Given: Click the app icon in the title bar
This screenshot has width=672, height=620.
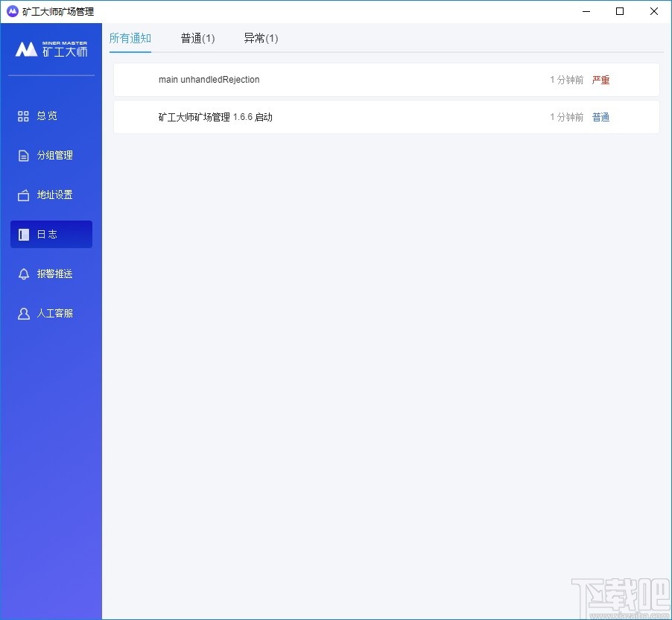Looking at the screenshot, I should 10,11.
